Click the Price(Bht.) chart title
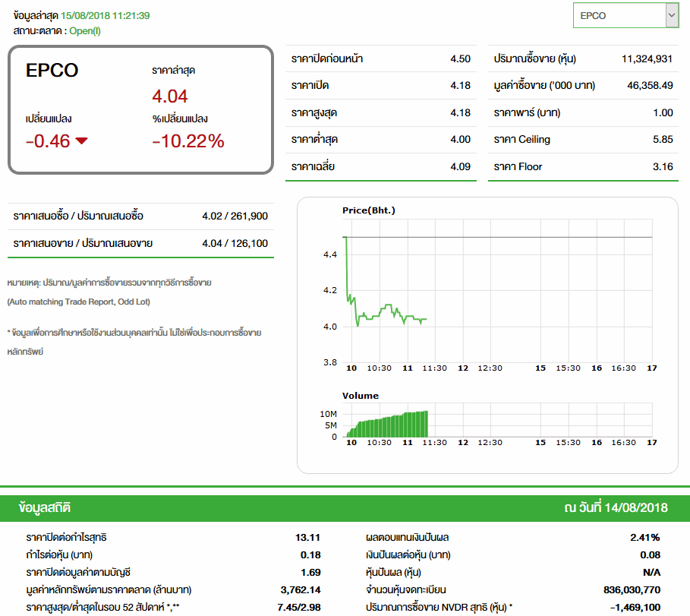 (x=369, y=210)
